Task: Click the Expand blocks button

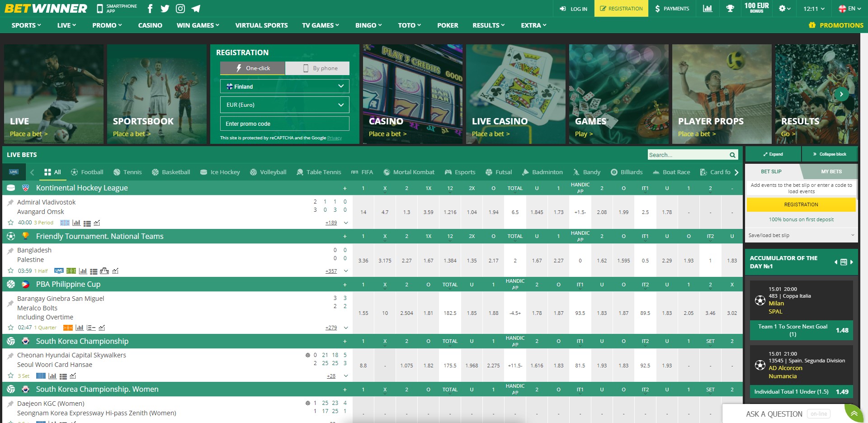Action: (x=773, y=154)
